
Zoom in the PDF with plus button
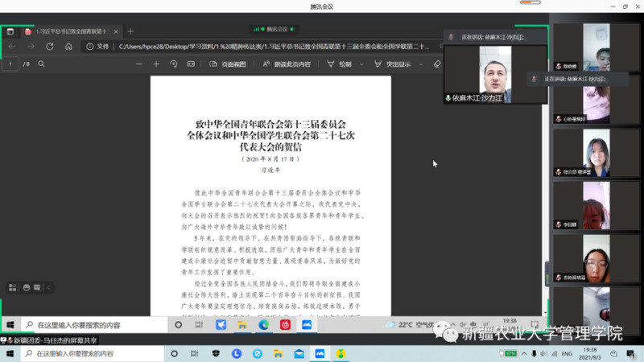[x=156, y=64]
